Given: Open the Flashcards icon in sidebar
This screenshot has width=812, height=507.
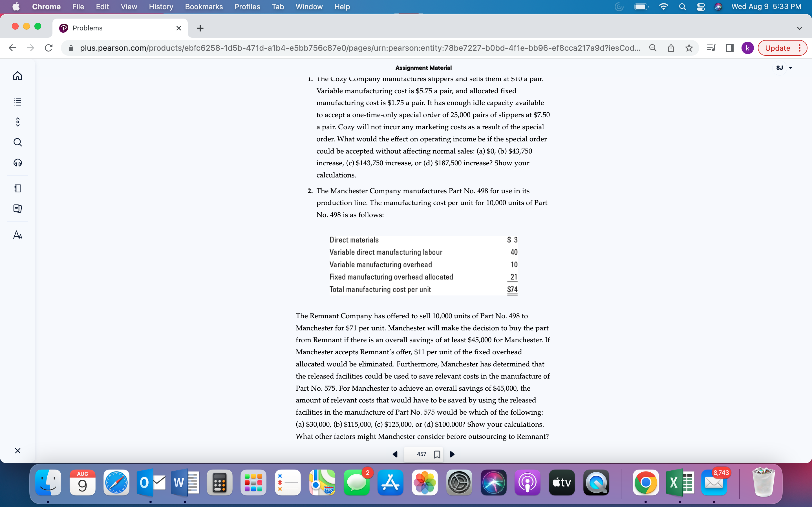Looking at the screenshot, I should click(x=17, y=208).
